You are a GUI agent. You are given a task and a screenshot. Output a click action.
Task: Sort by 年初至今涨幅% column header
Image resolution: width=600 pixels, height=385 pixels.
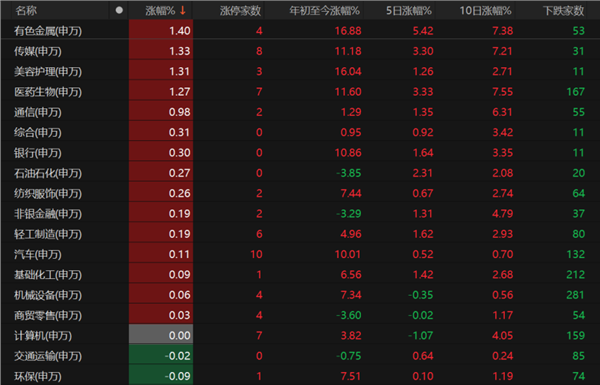coord(324,11)
